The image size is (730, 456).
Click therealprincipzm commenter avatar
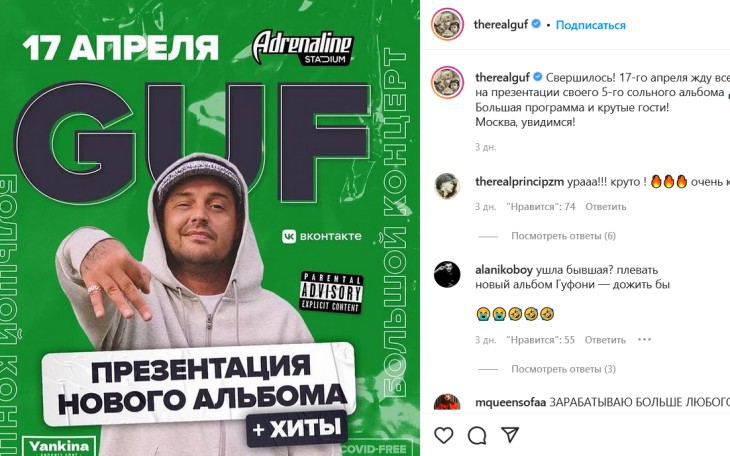tap(447, 186)
